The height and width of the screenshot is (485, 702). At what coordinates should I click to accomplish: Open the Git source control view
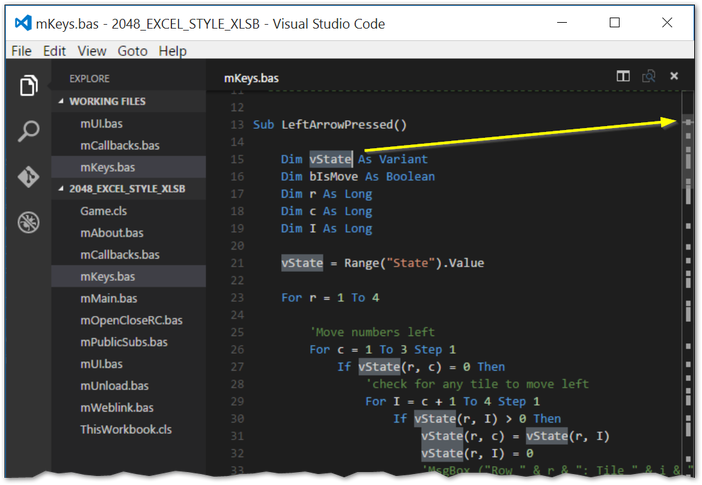(29, 177)
